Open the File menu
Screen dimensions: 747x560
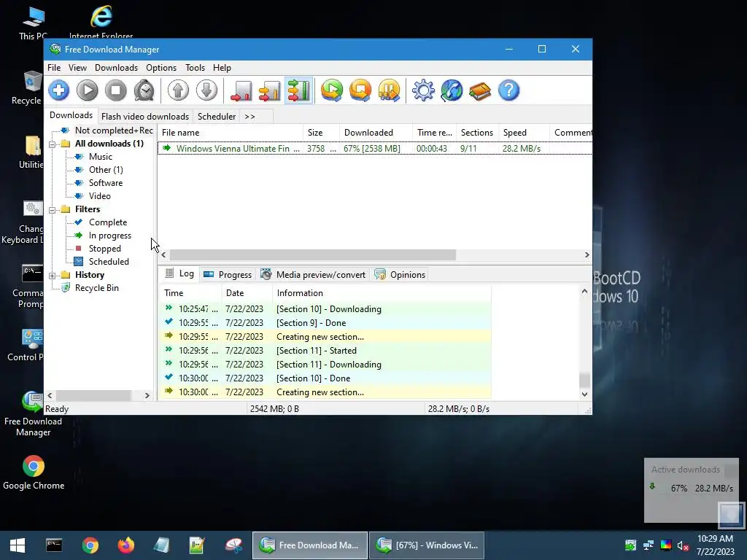[54, 68]
